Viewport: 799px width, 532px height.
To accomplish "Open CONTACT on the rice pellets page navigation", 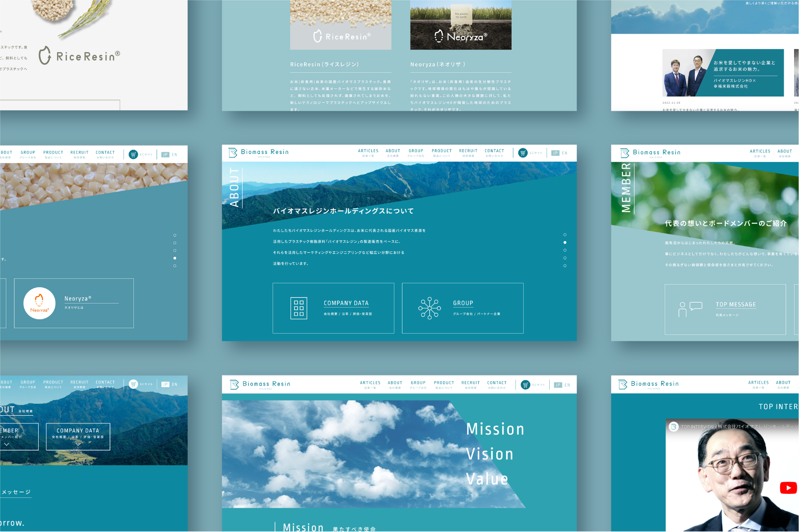I will click(x=105, y=154).
